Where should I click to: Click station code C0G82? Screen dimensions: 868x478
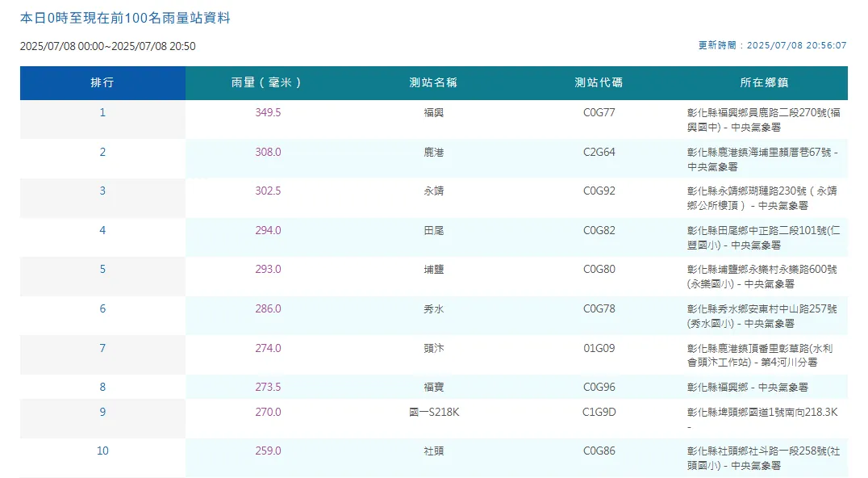[x=599, y=230]
